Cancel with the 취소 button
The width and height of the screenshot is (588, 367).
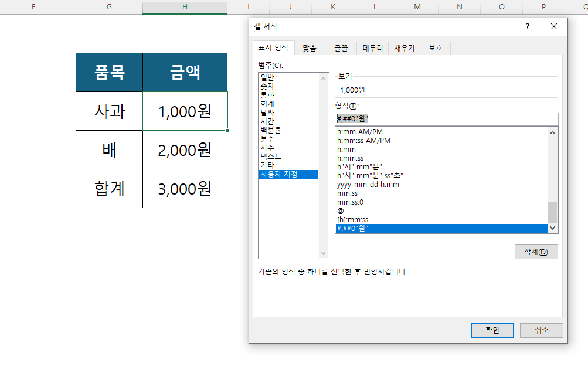541,330
